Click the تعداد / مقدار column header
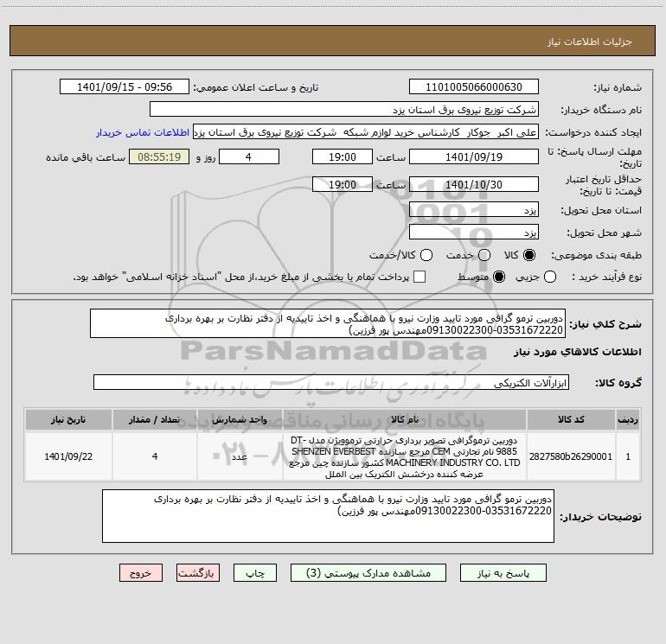This screenshot has height=644, width=666. [155, 419]
